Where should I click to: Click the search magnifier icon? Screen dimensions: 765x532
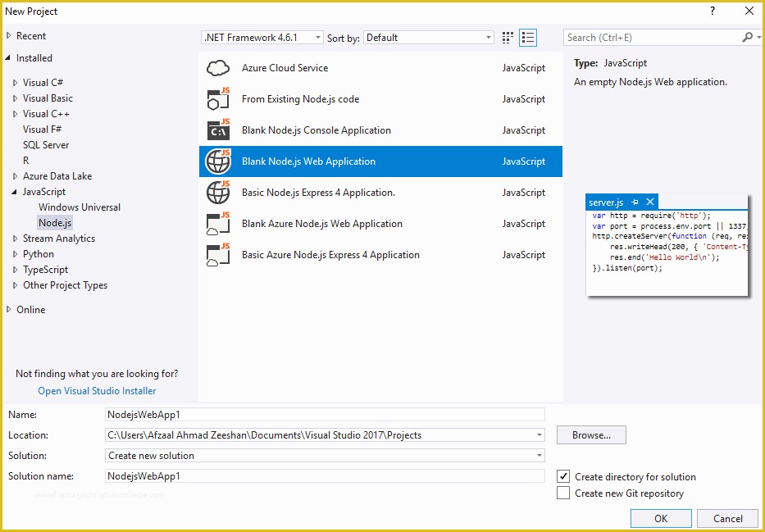click(747, 38)
